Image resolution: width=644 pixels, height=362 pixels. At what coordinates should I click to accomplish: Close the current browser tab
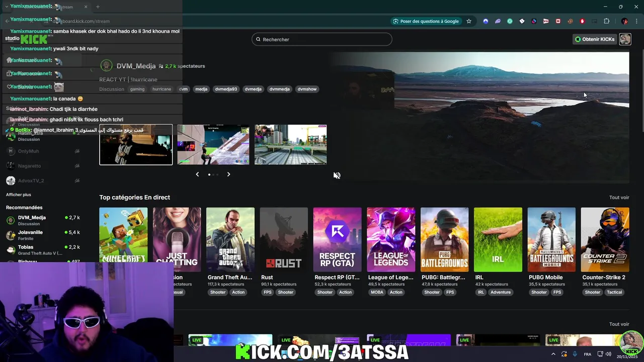86,7
